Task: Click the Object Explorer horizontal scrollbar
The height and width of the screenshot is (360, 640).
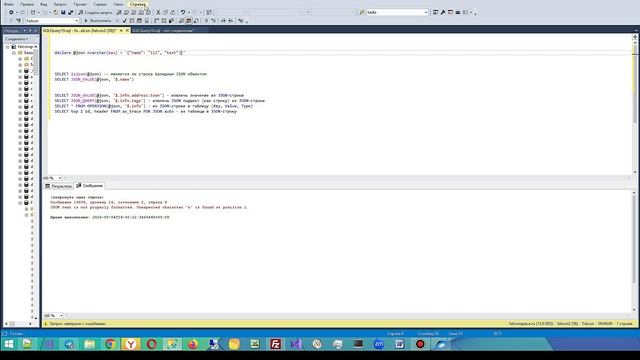Action: [x=18, y=324]
